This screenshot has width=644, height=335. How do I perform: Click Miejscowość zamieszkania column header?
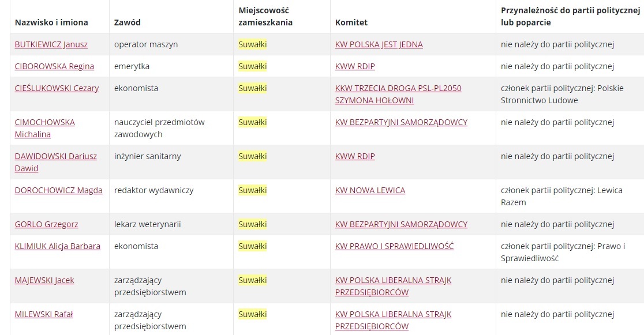tap(265, 16)
